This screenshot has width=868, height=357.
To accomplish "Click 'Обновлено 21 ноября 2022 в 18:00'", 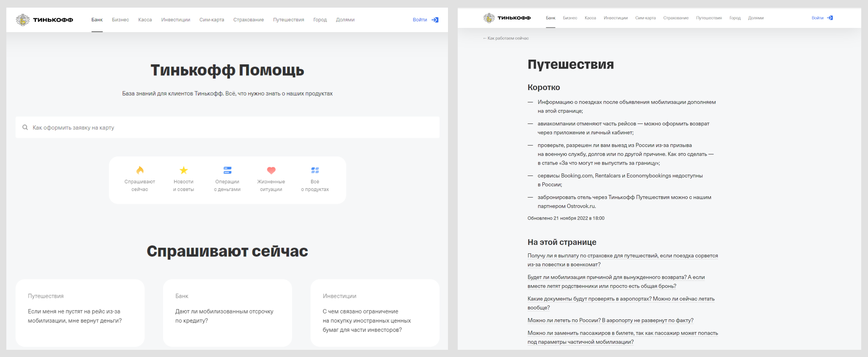I will point(566,218).
